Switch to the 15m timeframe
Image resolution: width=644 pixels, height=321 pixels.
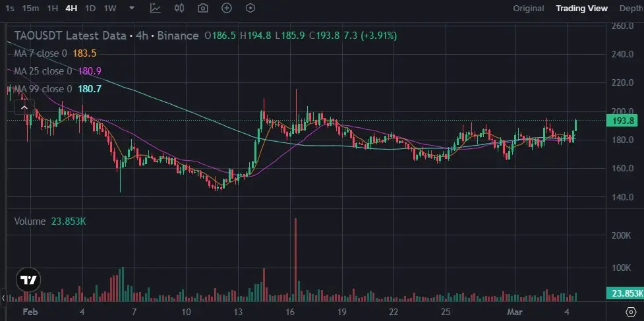click(x=31, y=8)
